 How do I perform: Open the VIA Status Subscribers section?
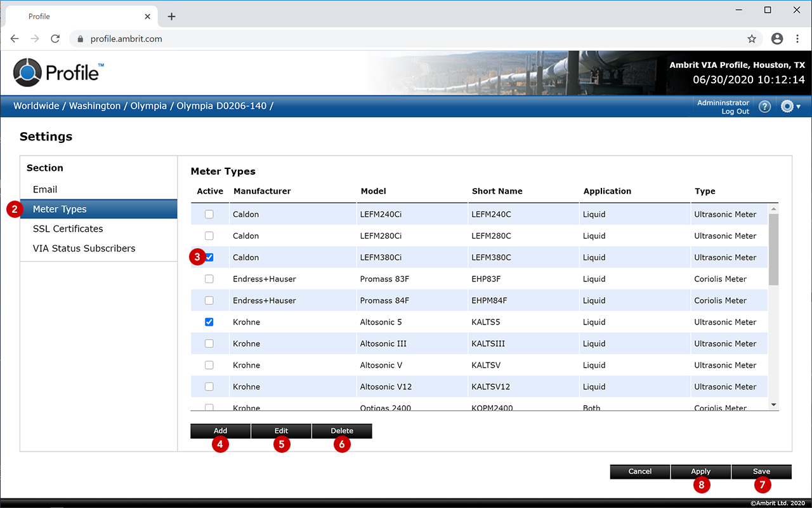click(x=84, y=248)
